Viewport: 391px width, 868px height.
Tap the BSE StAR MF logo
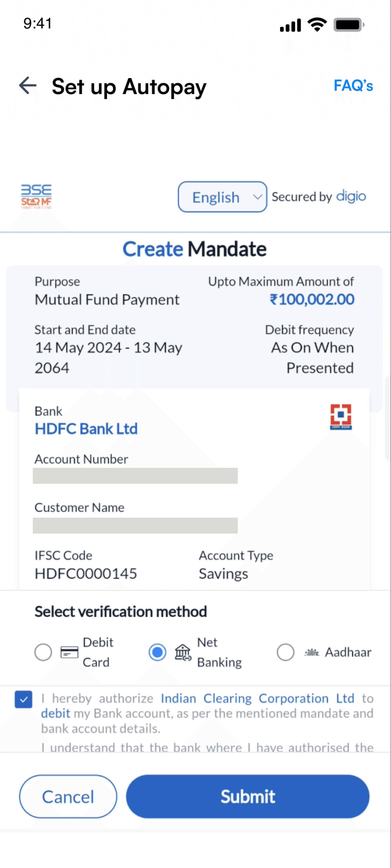coord(36,196)
